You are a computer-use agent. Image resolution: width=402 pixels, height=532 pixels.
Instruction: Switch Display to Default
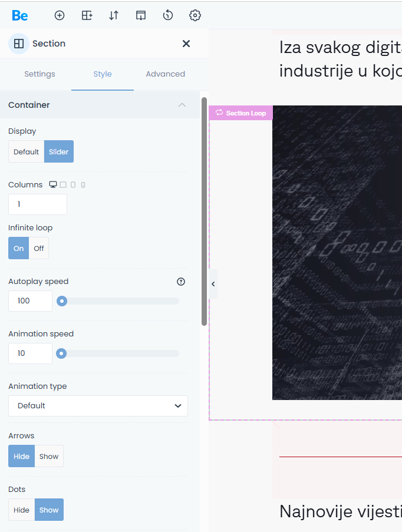(x=26, y=152)
